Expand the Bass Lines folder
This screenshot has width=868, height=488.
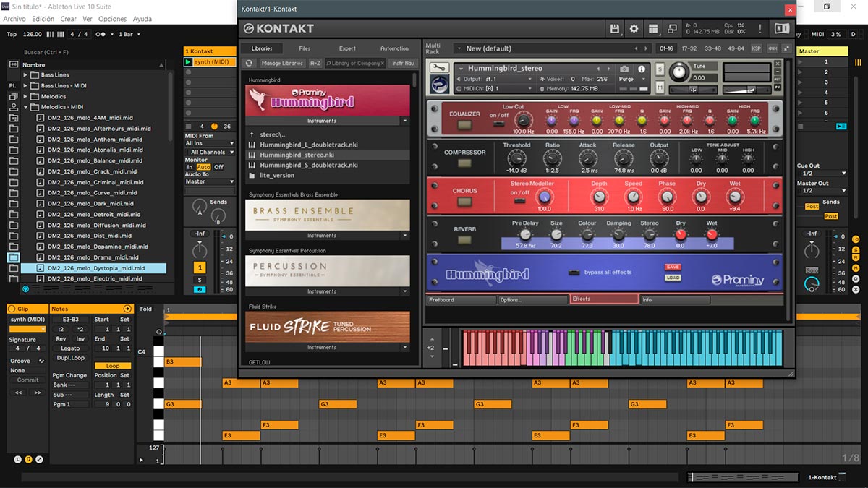point(25,75)
